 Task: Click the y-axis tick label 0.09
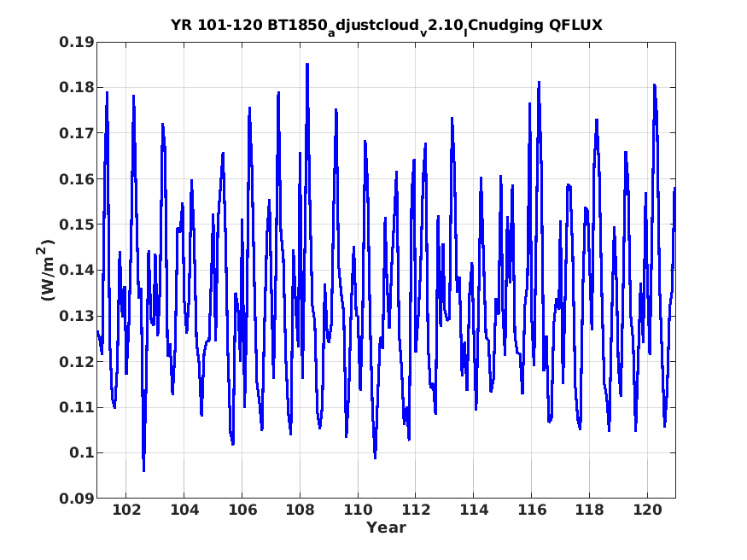pos(76,498)
